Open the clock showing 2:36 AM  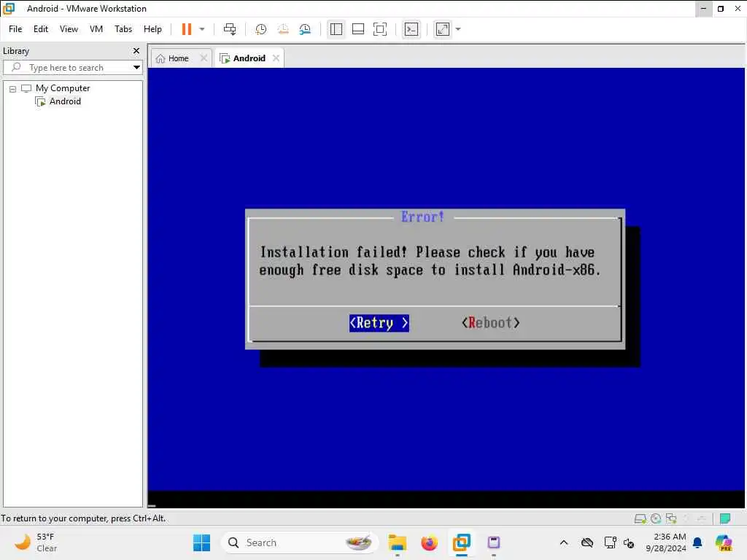click(666, 542)
